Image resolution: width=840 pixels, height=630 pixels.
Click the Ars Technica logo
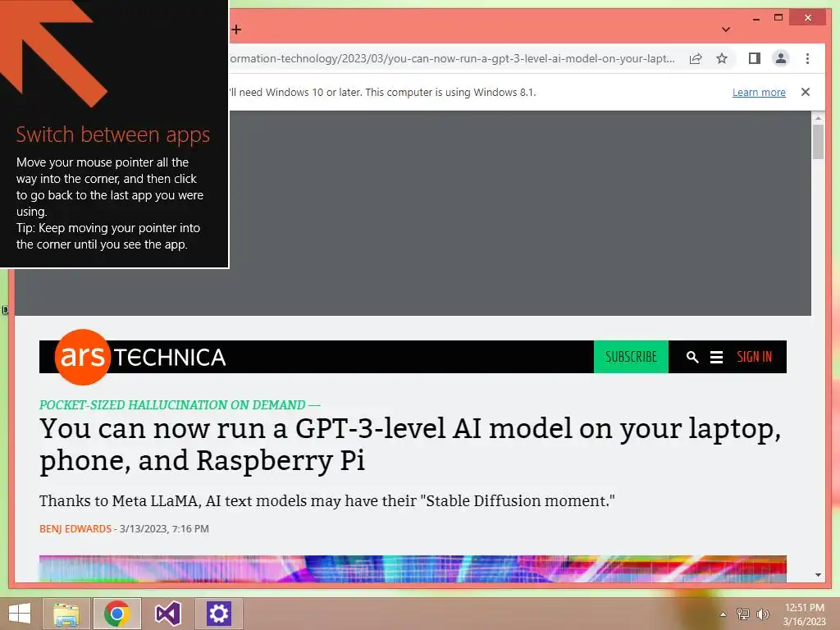(140, 357)
